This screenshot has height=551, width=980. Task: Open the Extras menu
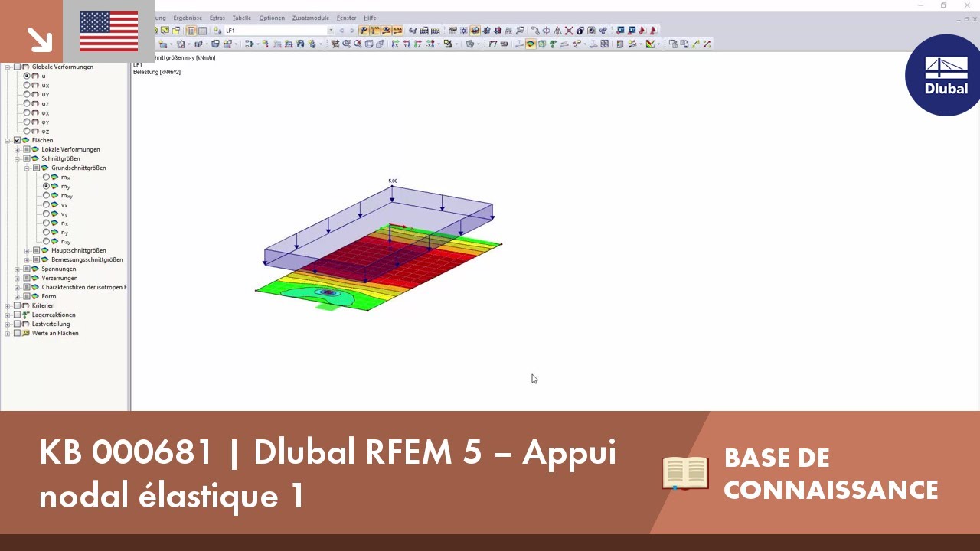pyautogui.click(x=217, y=18)
